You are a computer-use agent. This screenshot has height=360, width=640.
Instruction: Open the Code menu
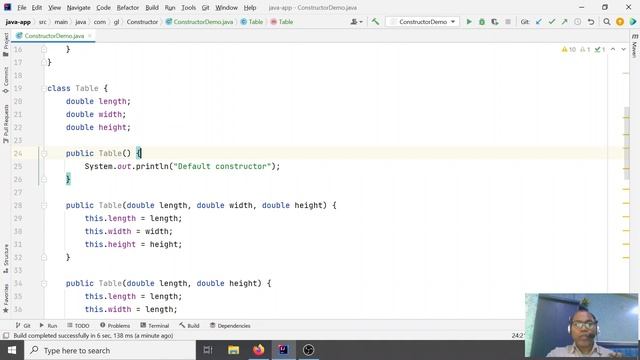click(x=103, y=7)
